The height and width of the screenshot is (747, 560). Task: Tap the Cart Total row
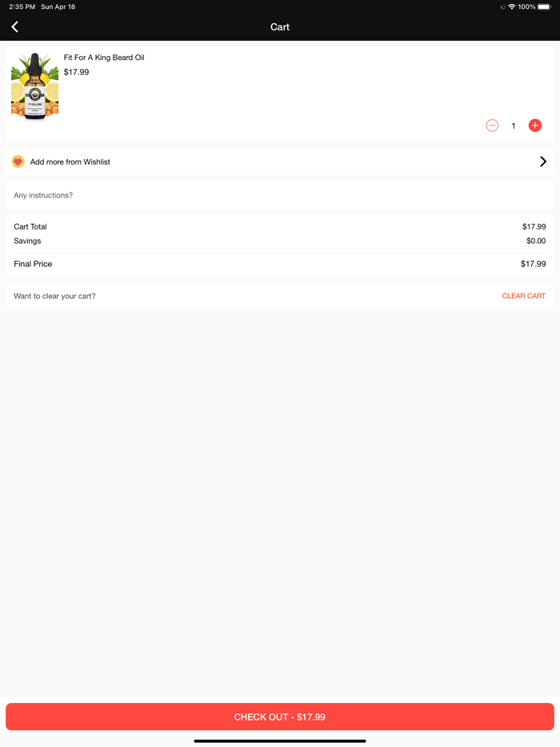pyautogui.click(x=280, y=226)
